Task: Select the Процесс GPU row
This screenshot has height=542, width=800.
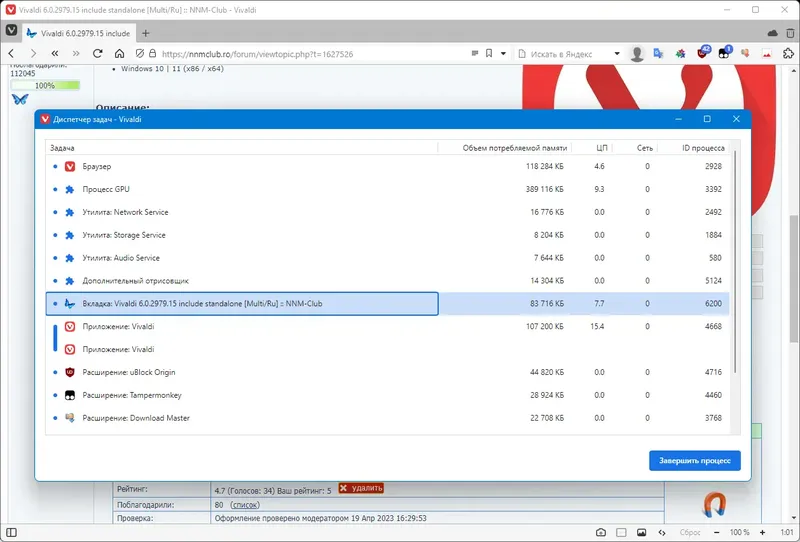Action: (x=388, y=189)
